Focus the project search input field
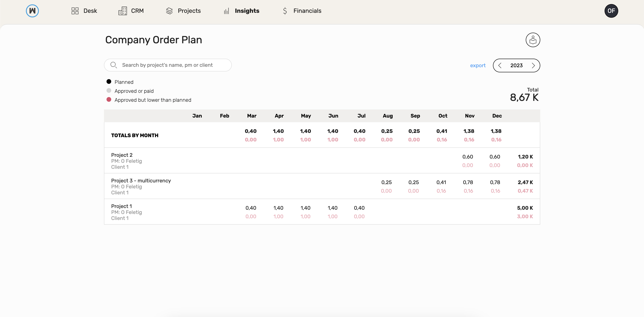 [x=168, y=65]
